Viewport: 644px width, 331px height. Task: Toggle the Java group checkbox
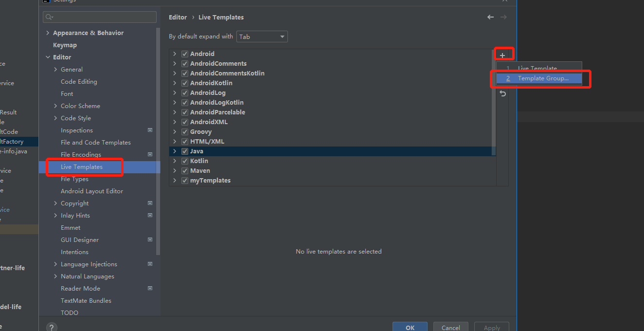tap(185, 151)
